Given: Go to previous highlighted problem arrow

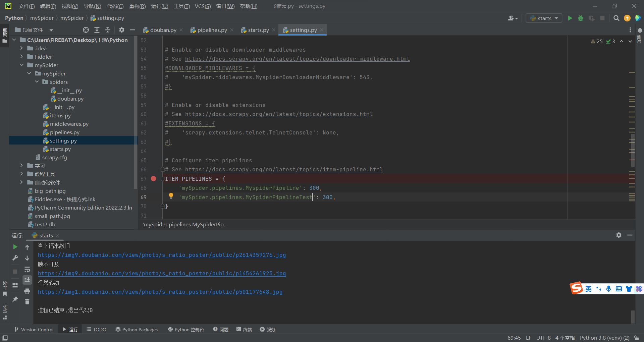Looking at the screenshot, I should (622, 41).
